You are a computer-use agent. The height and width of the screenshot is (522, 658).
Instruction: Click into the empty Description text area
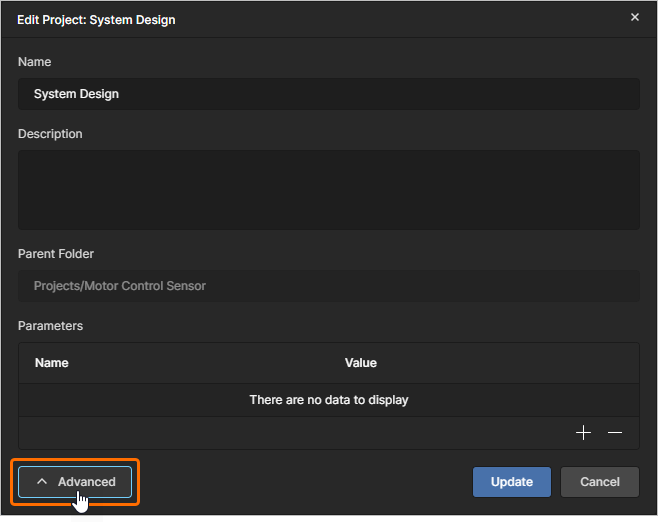[328, 190]
